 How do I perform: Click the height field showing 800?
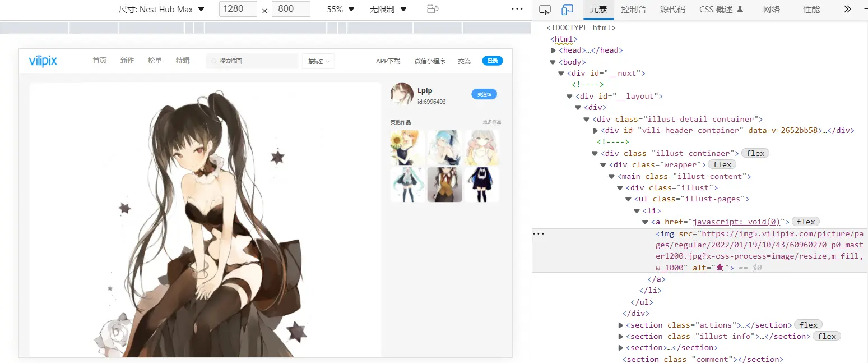click(x=291, y=9)
